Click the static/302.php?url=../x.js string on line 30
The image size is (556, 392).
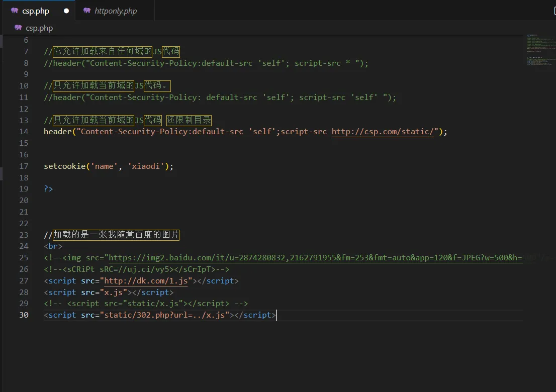164,315
